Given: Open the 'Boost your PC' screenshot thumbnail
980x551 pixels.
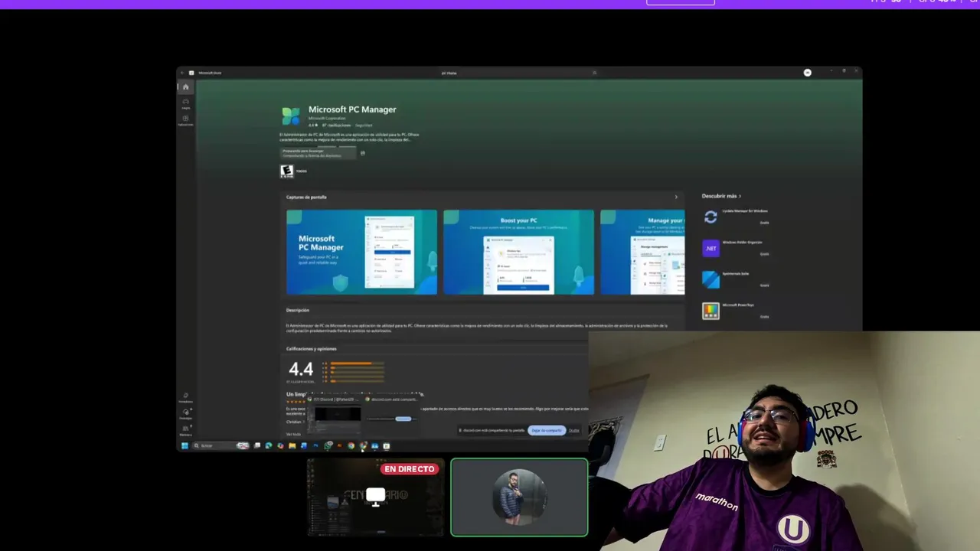Looking at the screenshot, I should [x=518, y=252].
